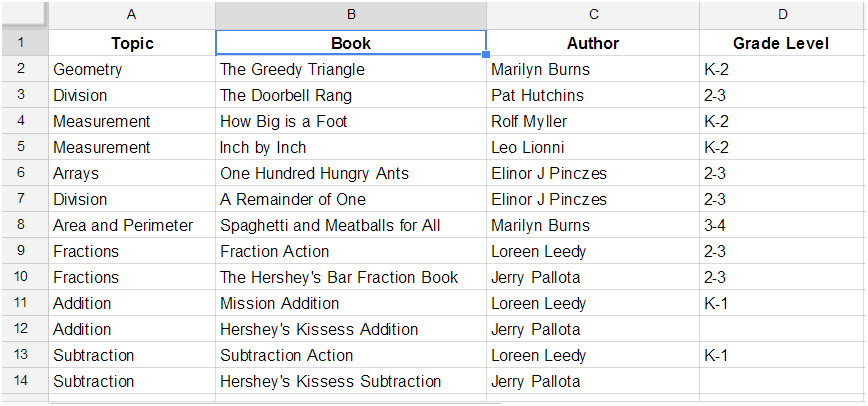Select row 1 header
Viewport: 868px width, 406px height.
(x=24, y=43)
